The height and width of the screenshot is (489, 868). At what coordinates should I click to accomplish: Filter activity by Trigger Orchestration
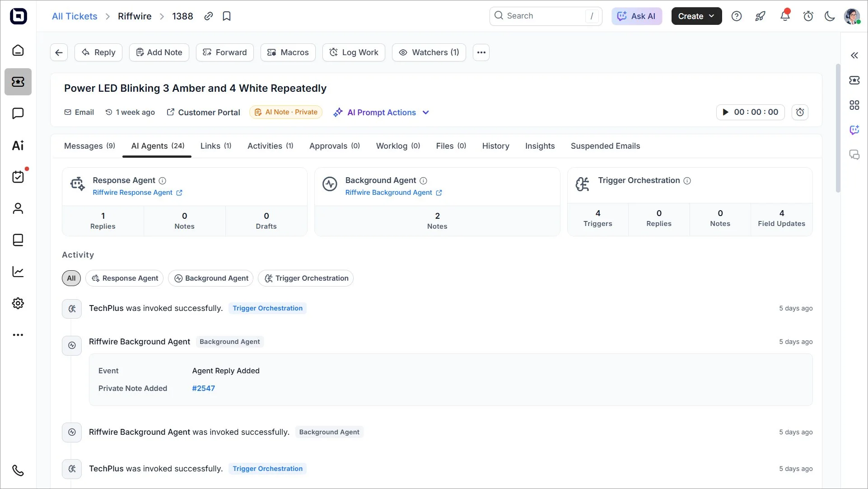[306, 278]
